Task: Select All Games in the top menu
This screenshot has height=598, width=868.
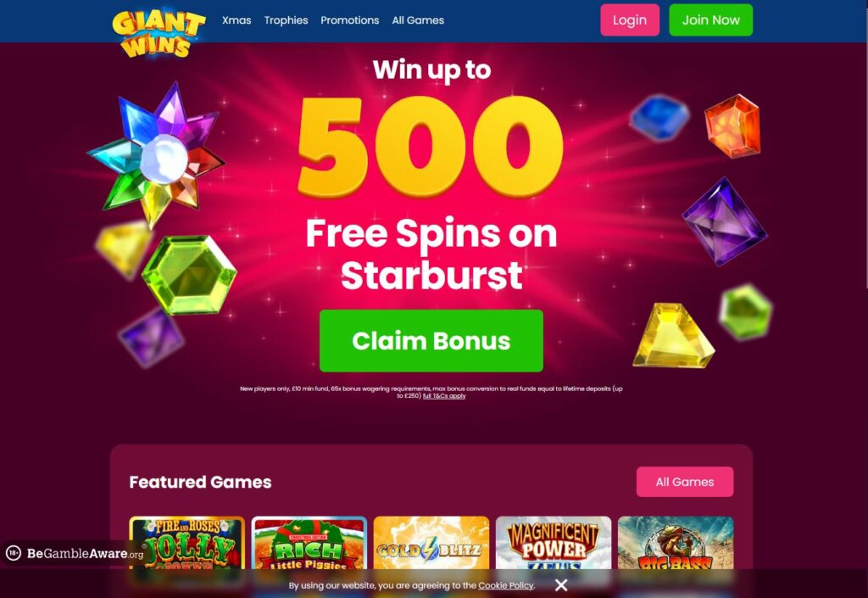Action: coord(418,20)
